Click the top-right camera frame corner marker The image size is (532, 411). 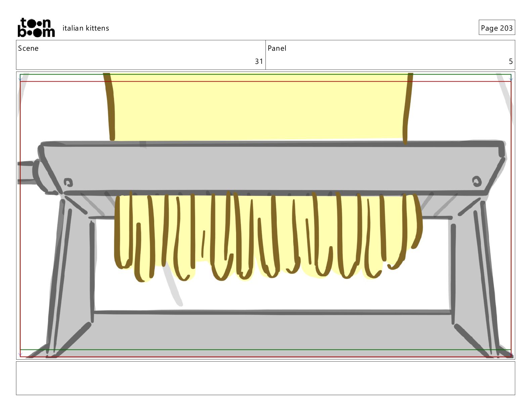click(511, 78)
